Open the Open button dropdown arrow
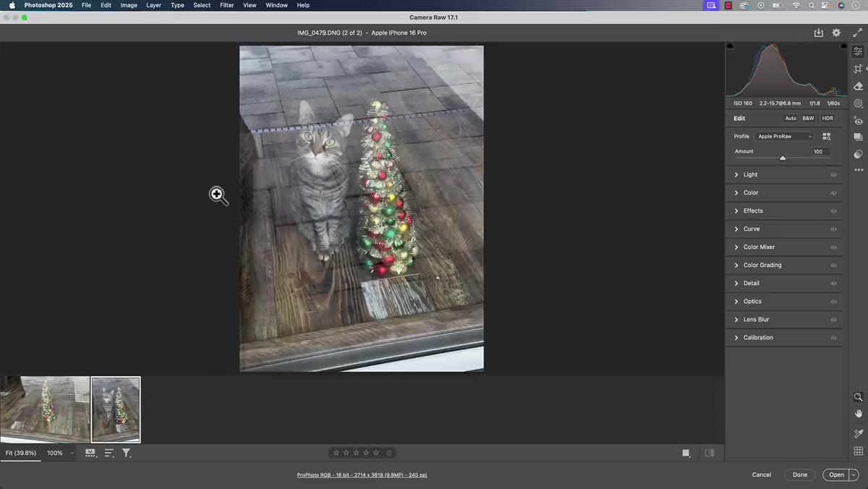Screen dimensions: 868x489 (854, 475)
